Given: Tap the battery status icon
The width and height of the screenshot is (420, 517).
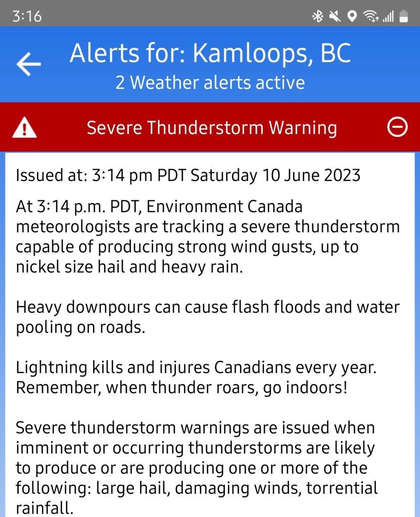Looking at the screenshot, I should pos(403,17).
